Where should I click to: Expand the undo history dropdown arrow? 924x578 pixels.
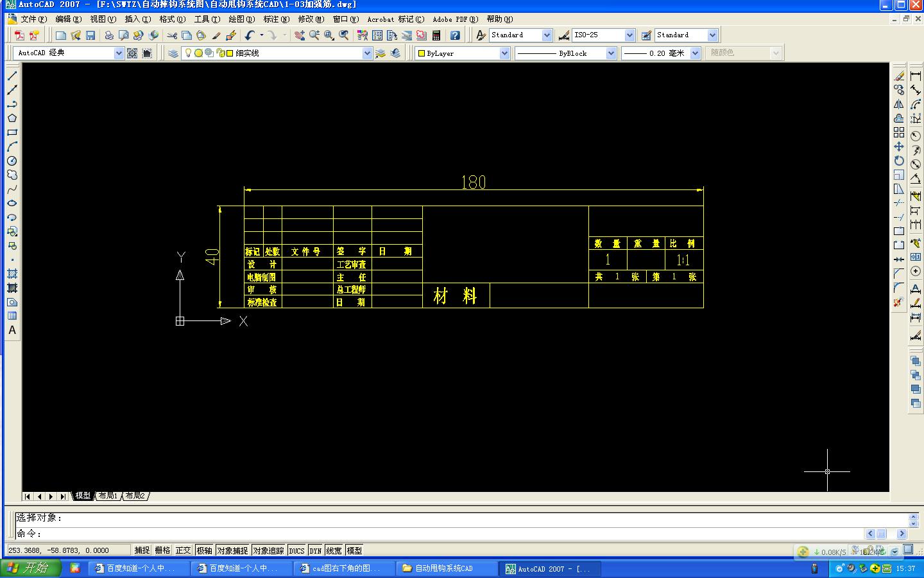pyautogui.click(x=261, y=35)
